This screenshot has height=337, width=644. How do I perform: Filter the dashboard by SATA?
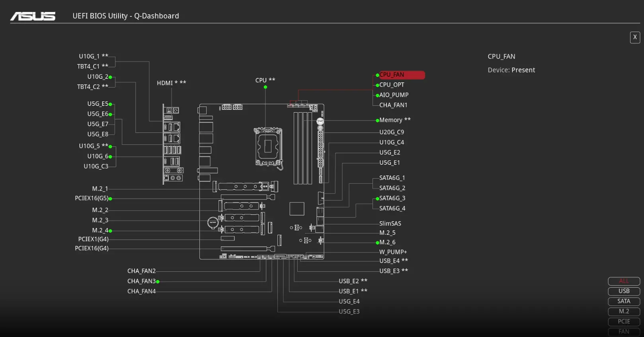point(623,302)
